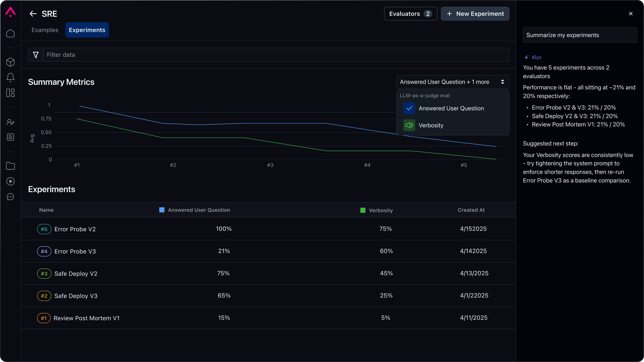
Task: Click the Alyx sparkle icon
Action: (x=526, y=57)
